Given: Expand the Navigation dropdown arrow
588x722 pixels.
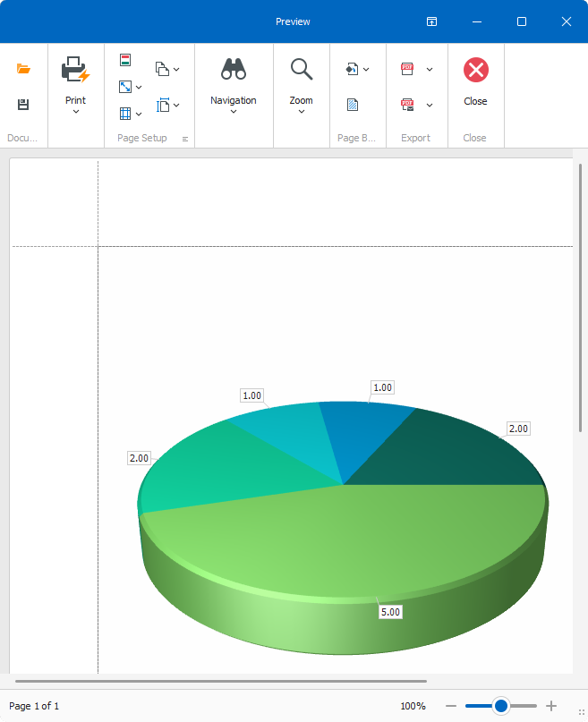Looking at the screenshot, I should tap(234, 112).
